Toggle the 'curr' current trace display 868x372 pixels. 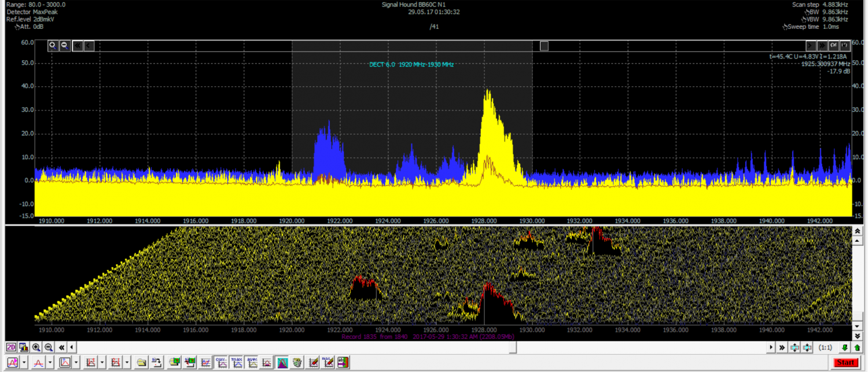pyautogui.click(x=221, y=363)
